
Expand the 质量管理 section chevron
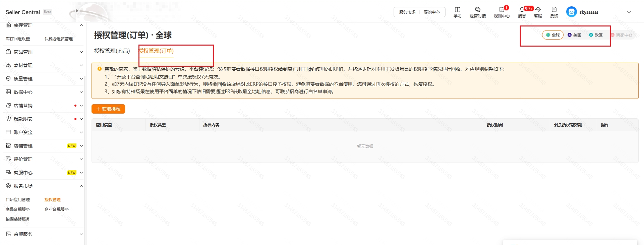(x=81, y=79)
